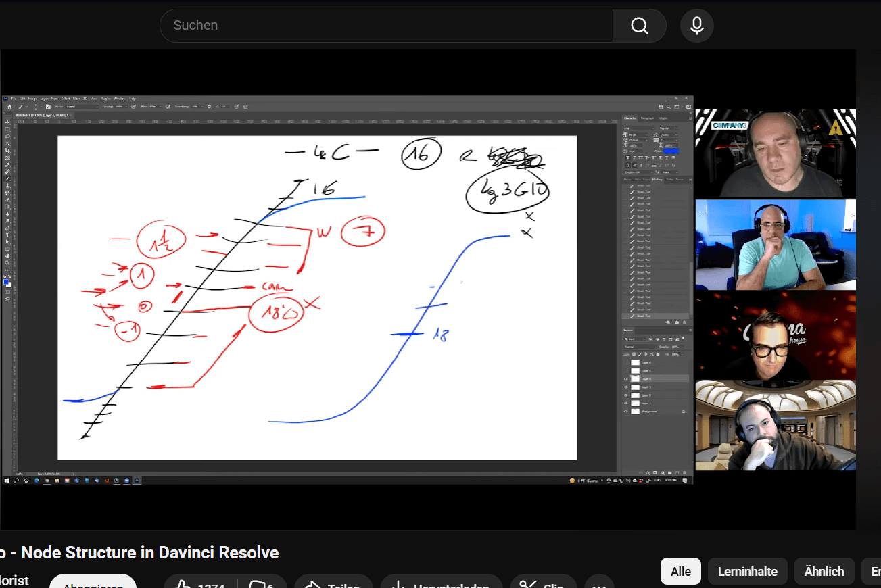Open the Layers blend mode dropdown
Viewport: 881px width, 588px height.
tap(640, 347)
